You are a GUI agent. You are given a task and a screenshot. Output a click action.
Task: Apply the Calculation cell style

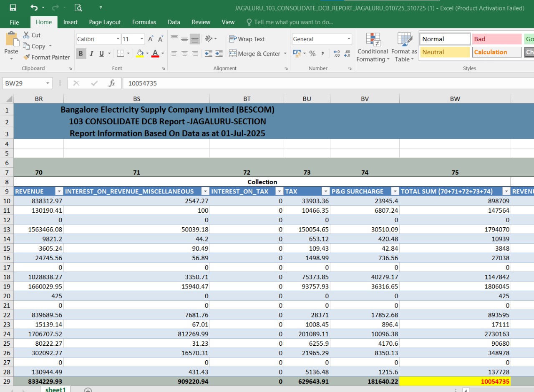pos(496,52)
